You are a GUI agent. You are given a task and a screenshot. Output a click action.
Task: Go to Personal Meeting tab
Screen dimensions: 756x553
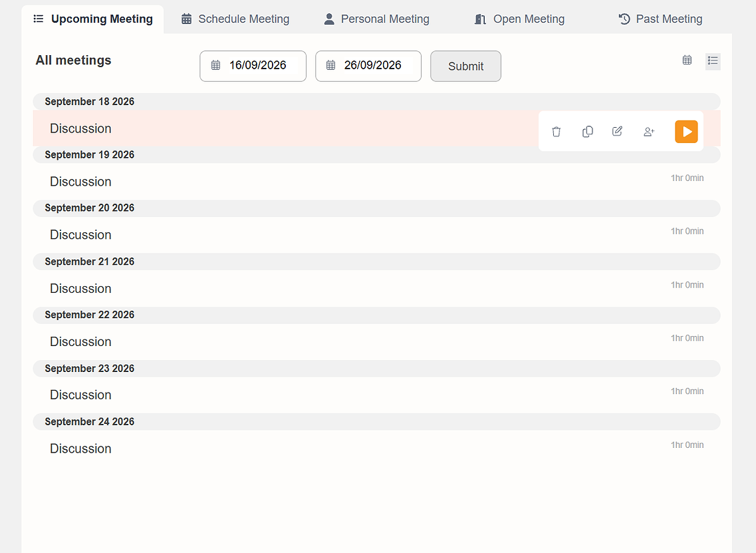coord(376,19)
